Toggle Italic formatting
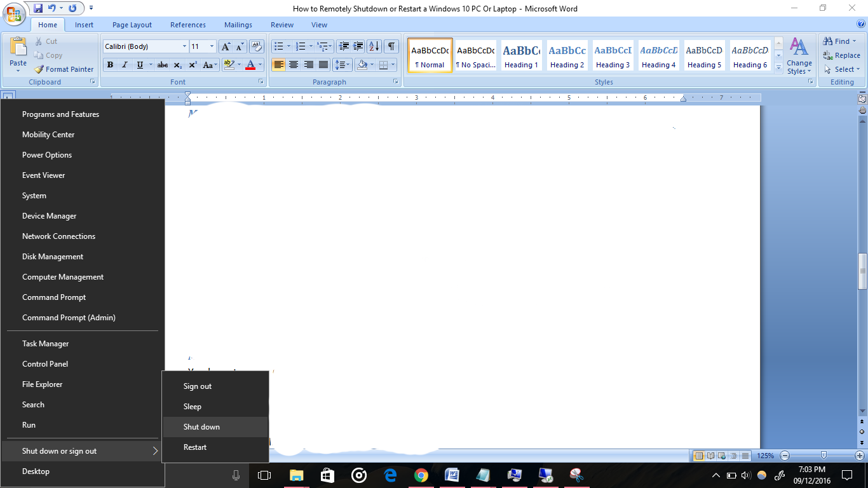The width and height of the screenshot is (868, 488). 125,65
